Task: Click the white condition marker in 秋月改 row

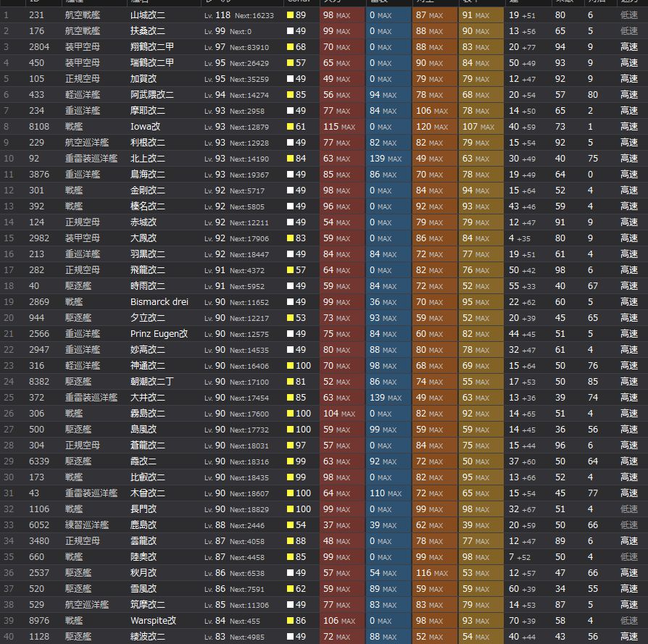Action: 290,573
